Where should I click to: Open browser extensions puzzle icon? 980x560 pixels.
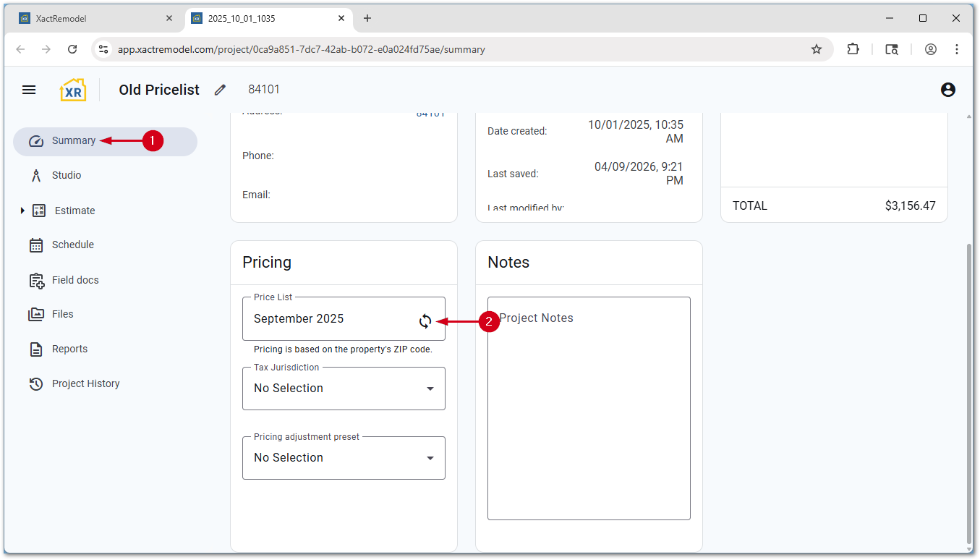tap(853, 49)
